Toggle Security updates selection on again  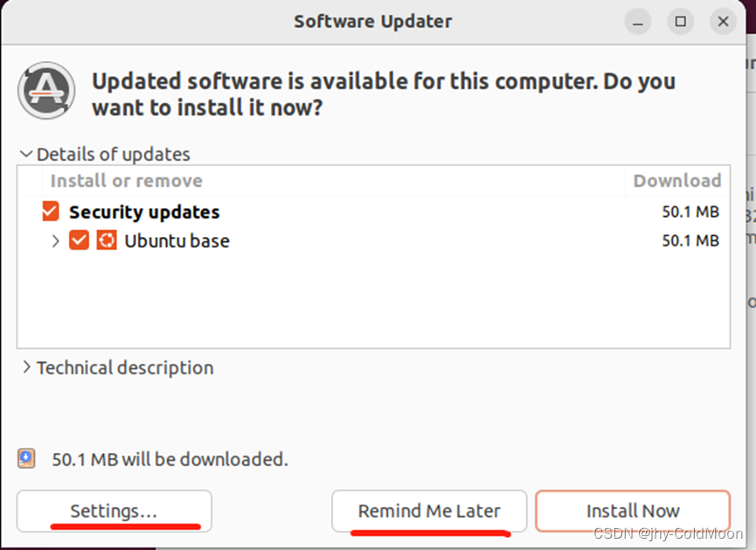pyautogui.click(x=49, y=211)
